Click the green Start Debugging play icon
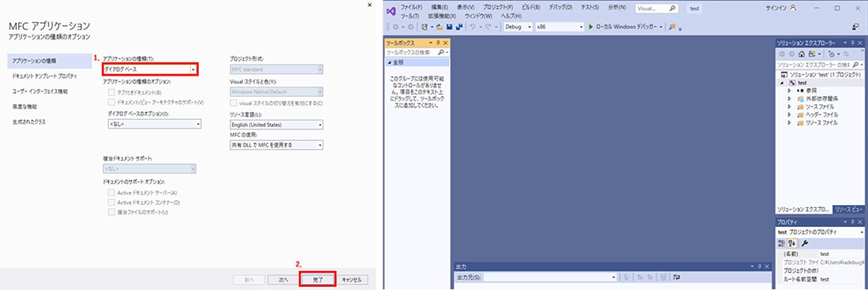868x290 pixels. (591, 27)
